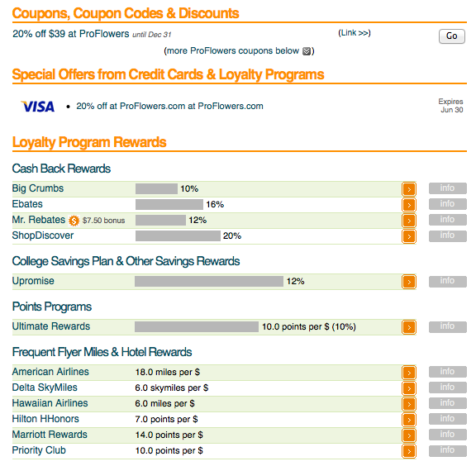This screenshot has width=476, height=466.
Task: Open the orange arrow for ShopDiscover row
Action: point(409,236)
